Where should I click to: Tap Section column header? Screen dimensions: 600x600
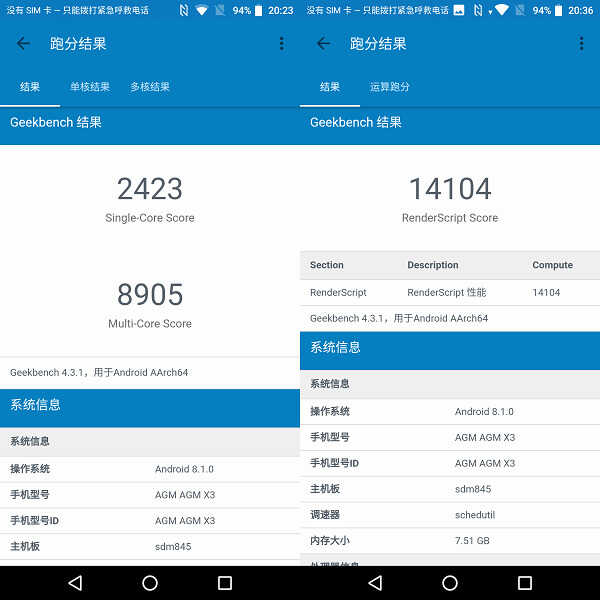pos(326,265)
